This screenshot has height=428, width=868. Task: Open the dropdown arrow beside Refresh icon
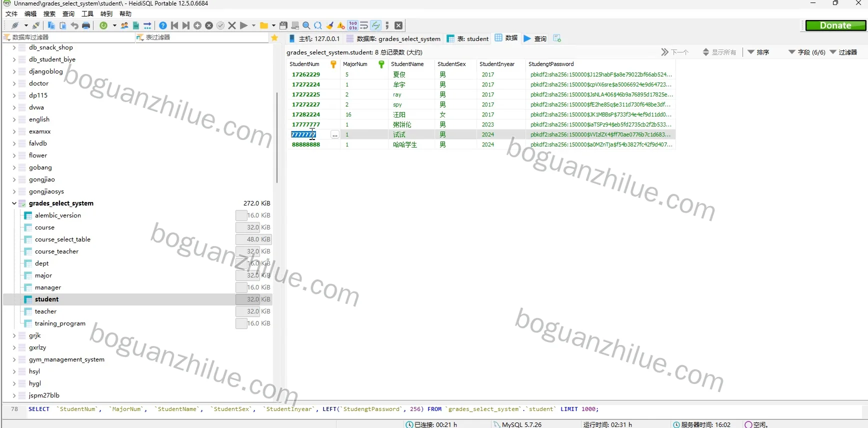point(114,25)
